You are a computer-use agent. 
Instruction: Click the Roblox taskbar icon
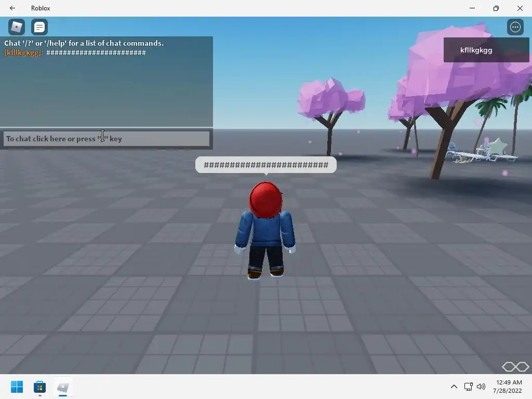tap(63, 387)
